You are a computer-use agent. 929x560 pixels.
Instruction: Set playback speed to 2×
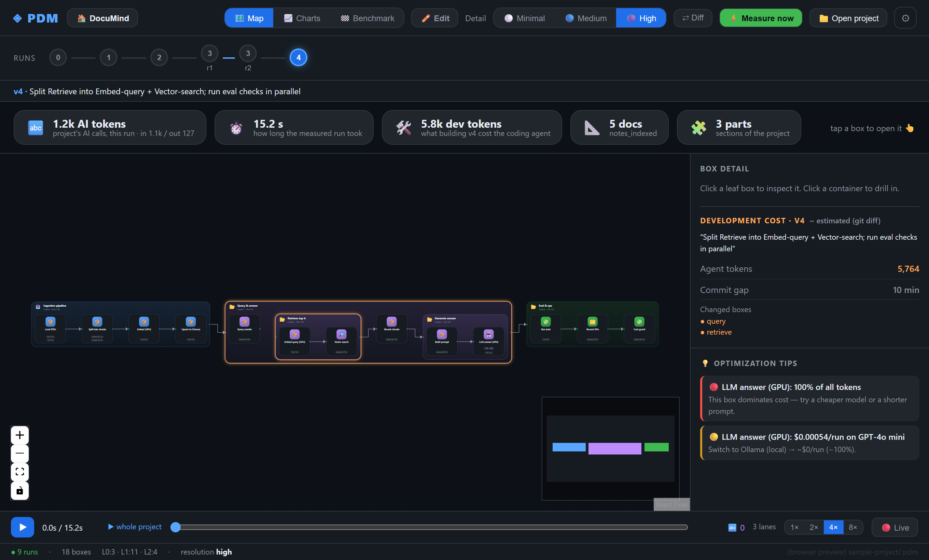pyautogui.click(x=814, y=527)
